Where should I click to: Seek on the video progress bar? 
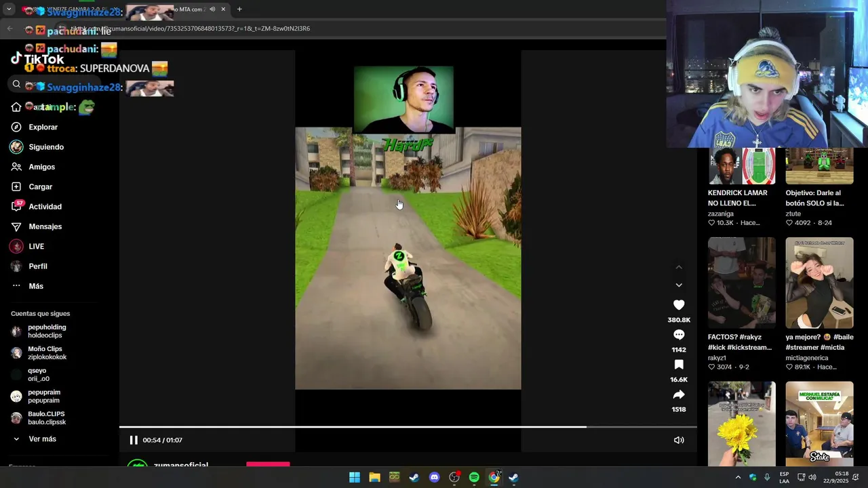click(x=408, y=427)
